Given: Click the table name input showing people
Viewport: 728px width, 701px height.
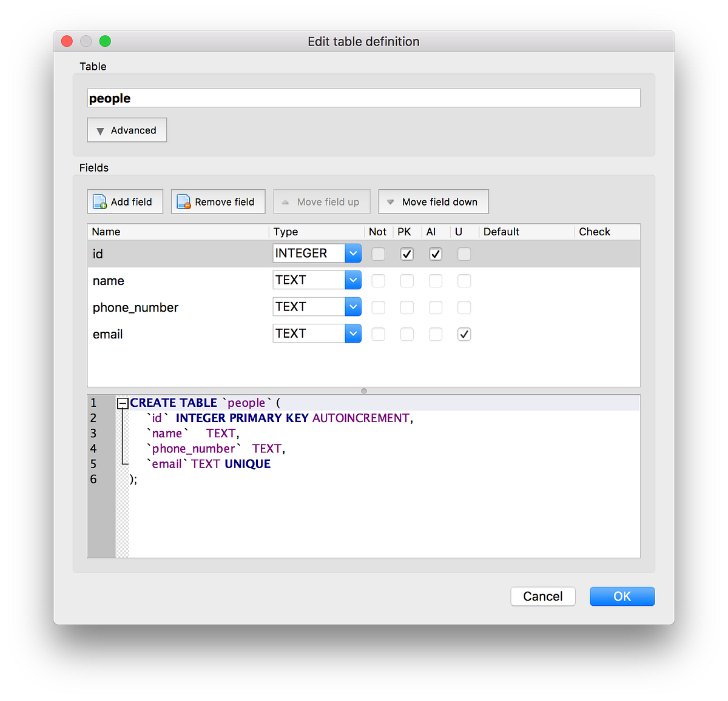Looking at the screenshot, I should click(x=363, y=98).
